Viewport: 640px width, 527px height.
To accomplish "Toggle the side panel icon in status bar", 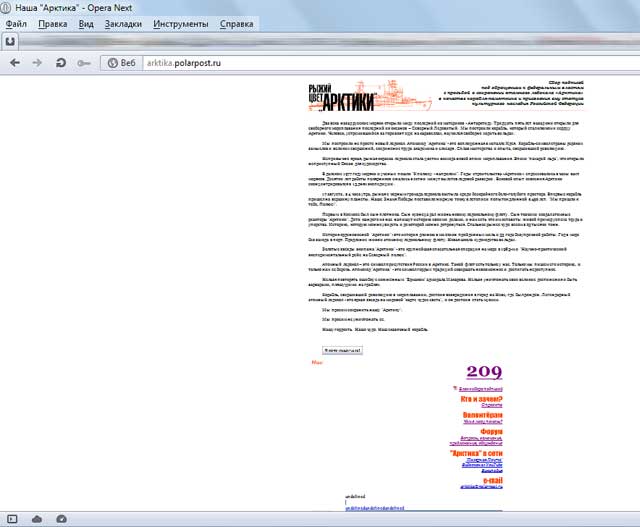I will [x=13, y=518].
